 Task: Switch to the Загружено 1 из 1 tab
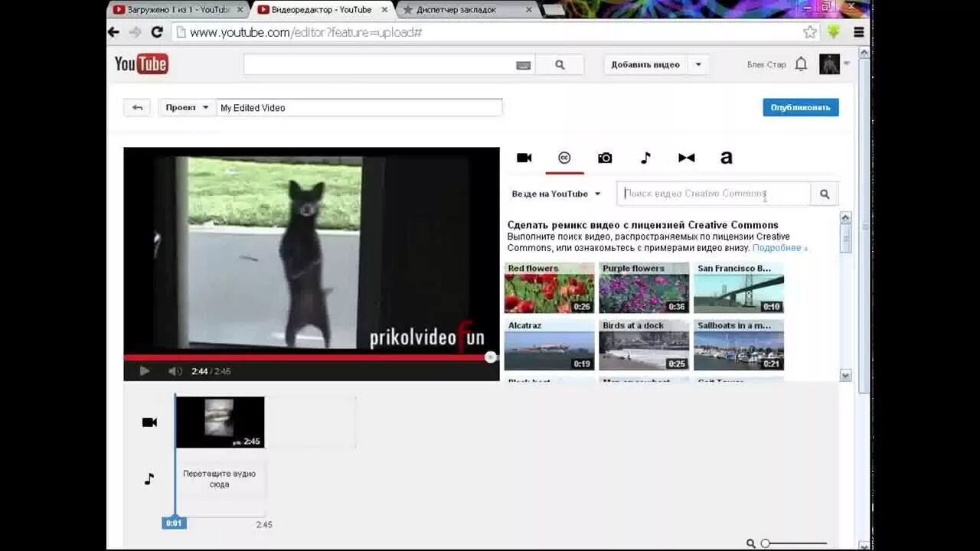point(178,9)
